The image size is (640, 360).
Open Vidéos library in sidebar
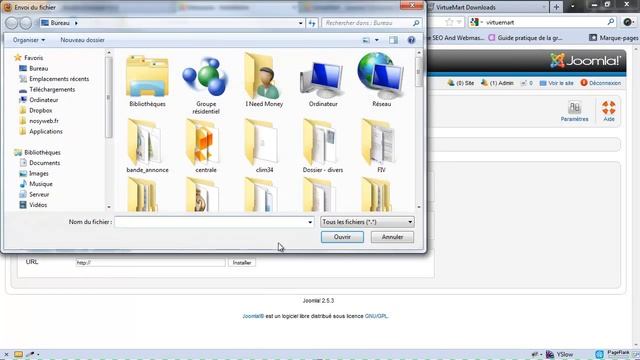click(x=38, y=205)
